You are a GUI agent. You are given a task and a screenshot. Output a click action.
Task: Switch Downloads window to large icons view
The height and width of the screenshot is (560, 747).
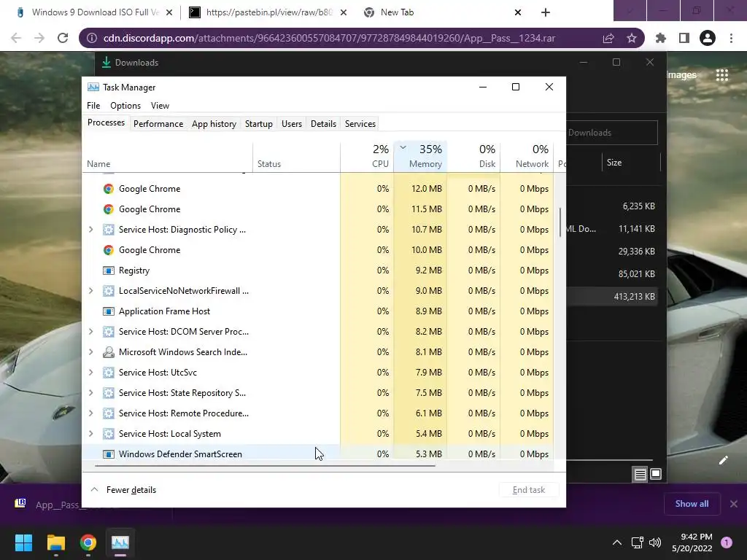click(x=656, y=474)
